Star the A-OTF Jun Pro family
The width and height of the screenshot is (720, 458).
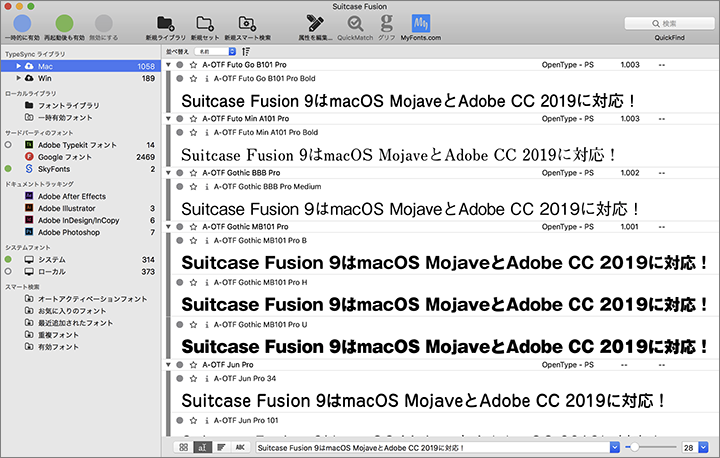[193, 365]
